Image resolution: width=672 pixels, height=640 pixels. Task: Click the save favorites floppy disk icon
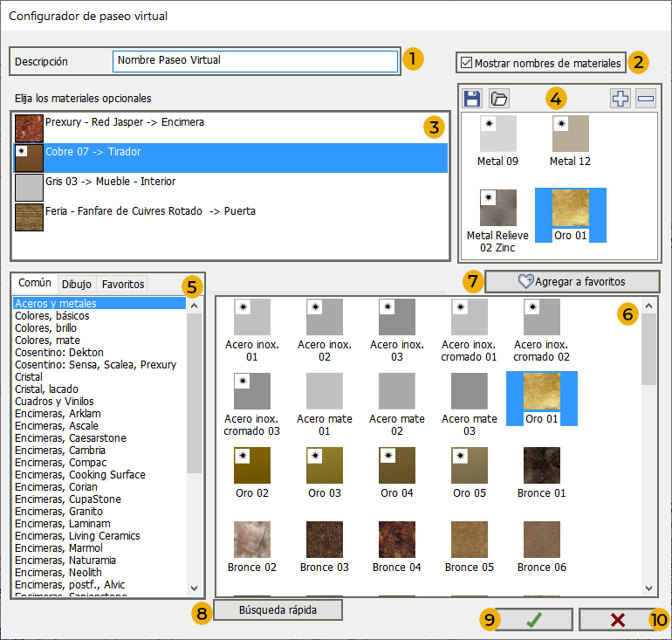tap(472, 99)
